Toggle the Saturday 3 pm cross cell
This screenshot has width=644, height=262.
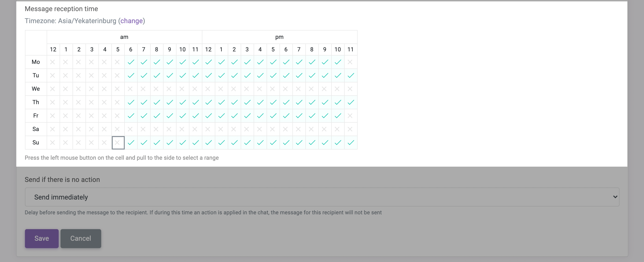tap(247, 129)
